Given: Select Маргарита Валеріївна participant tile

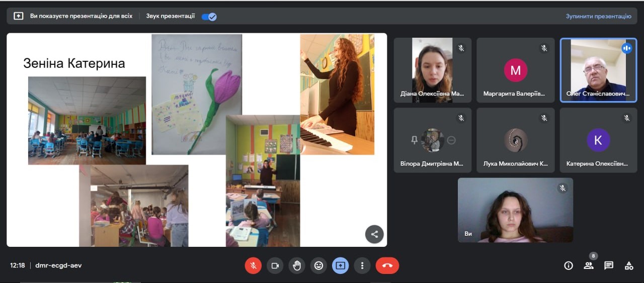Looking at the screenshot, I should pos(516,70).
